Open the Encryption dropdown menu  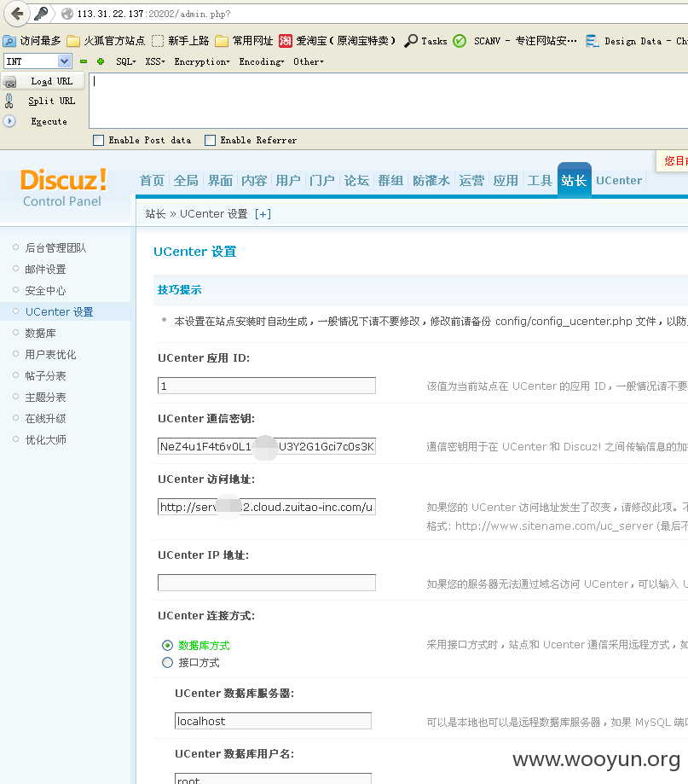202,61
